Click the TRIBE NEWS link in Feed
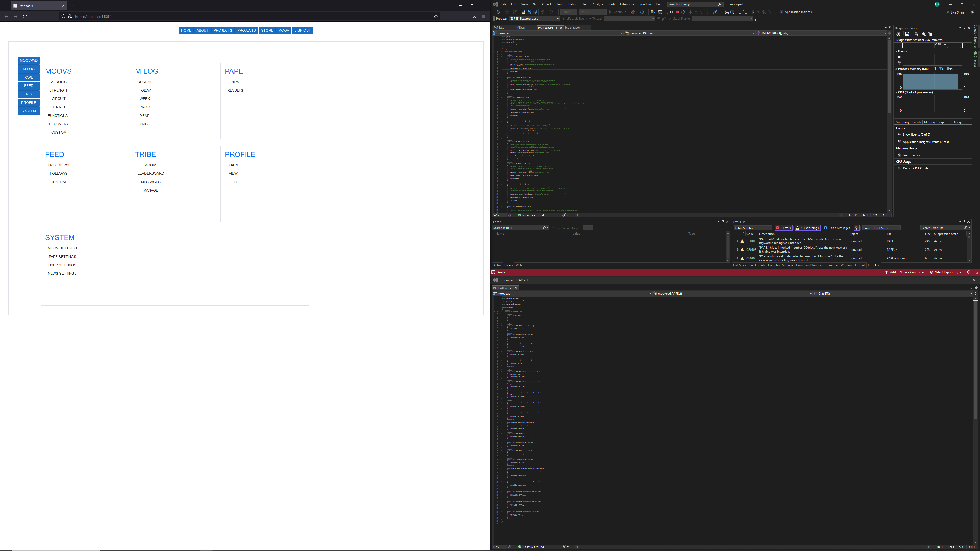 pos(58,165)
